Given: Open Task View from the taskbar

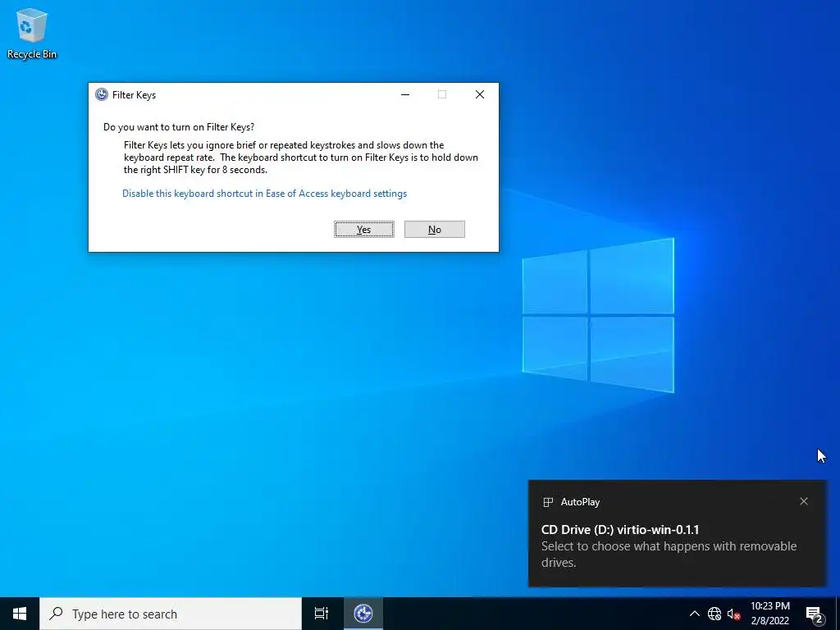Looking at the screenshot, I should pyautogui.click(x=322, y=614).
